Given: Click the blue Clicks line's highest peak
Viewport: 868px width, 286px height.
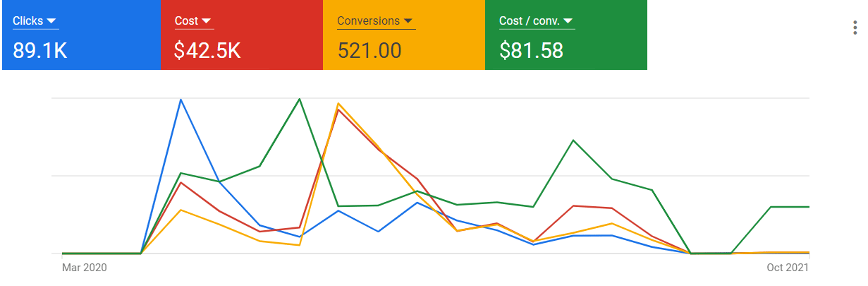Looking at the screenshot, I should click(x=181, y=100).
